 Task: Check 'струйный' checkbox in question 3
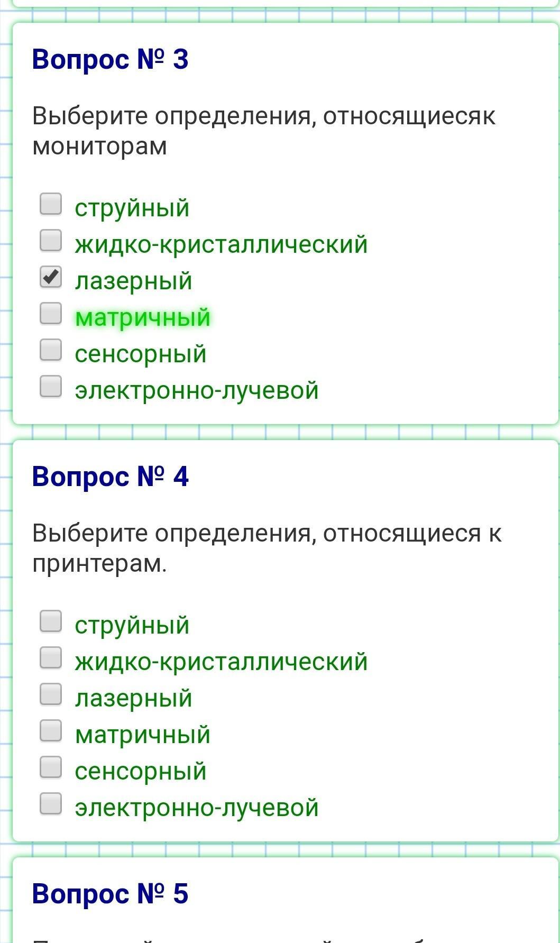click(51, 204)
